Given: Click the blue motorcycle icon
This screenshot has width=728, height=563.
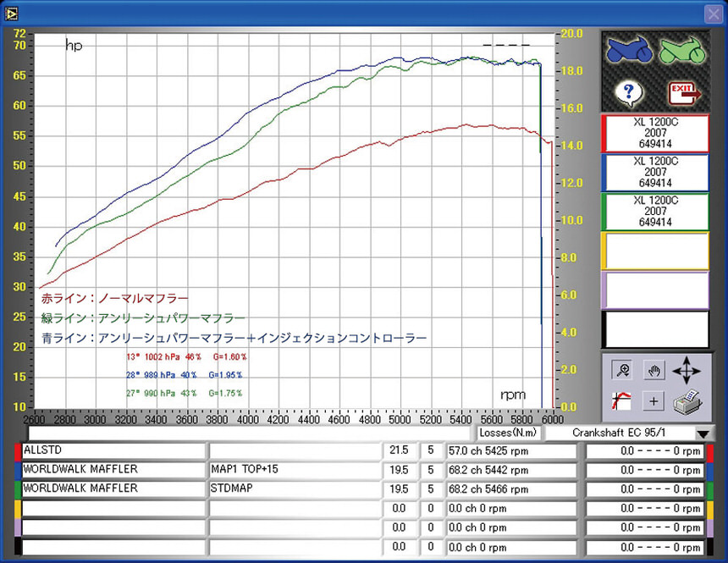Looking at the screenshot, I should tap(629, 52).
